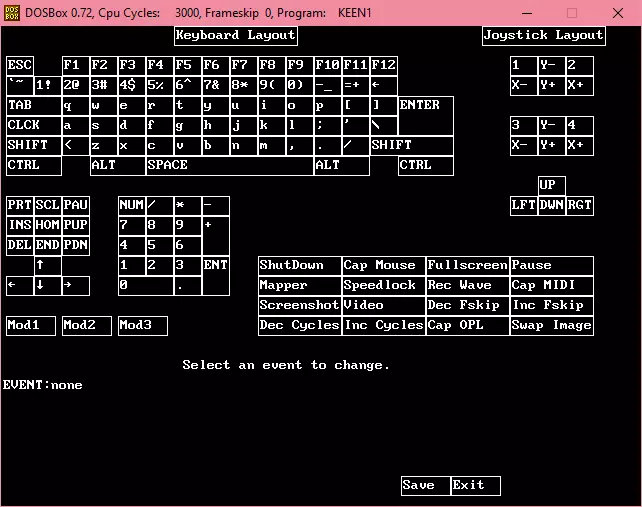The image size is (642, 507).
Task: Select the left ALT key beside SPACE
Action: (x=118, y=165)
